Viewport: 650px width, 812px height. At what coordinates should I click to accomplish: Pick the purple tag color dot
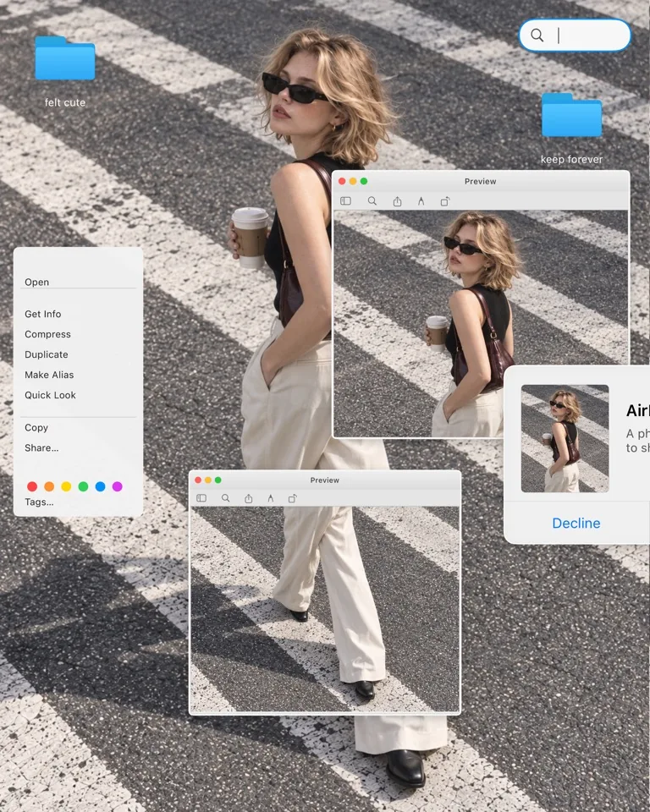tap(117, 486)
